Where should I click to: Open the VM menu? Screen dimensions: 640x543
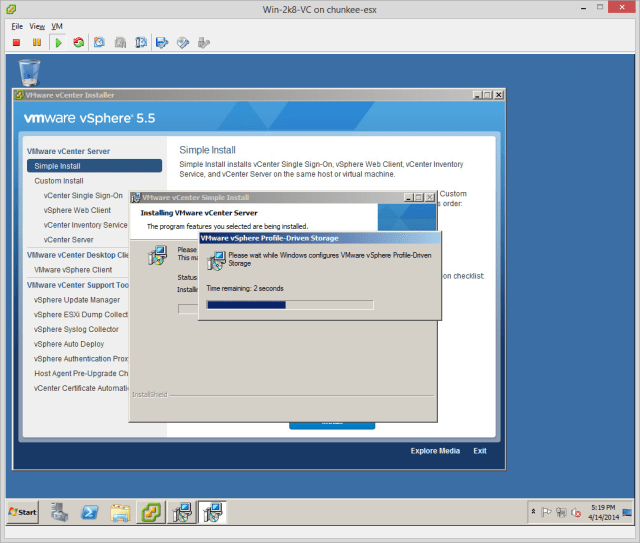pyautogui.click(x=57, y=27)
